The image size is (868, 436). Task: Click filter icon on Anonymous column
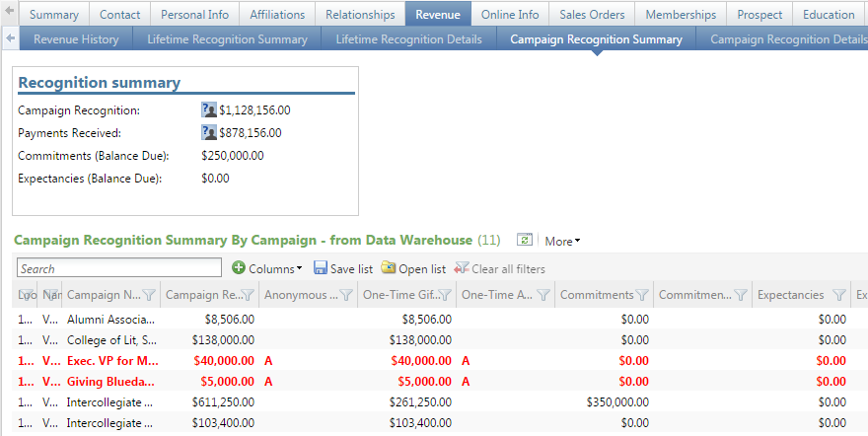coord(346,294)
